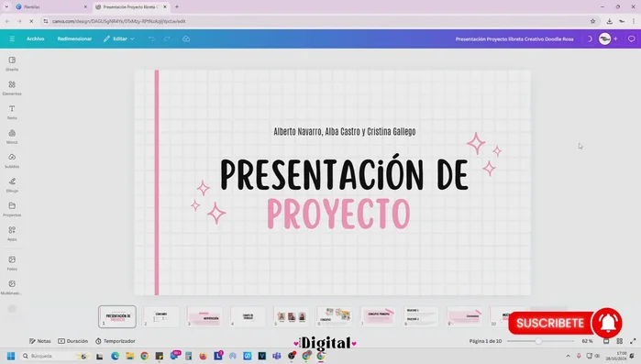The width and height of the screenshot is (641, 364).
Task: Close the Plantillas browser tab
Action: [x=85, y=7]
